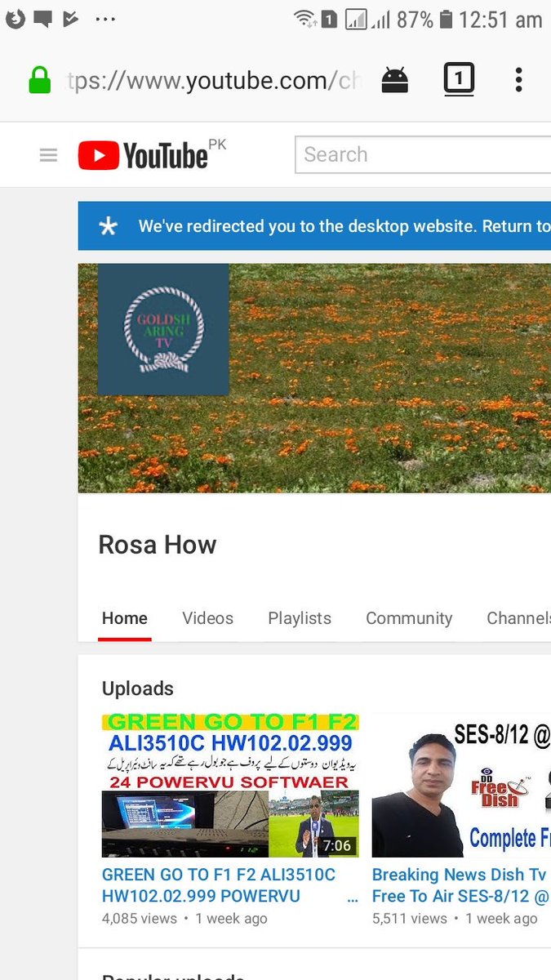Tap the checkmark notification icon in status bar
This screenshot has width=551, height=980.
(71, 19)
